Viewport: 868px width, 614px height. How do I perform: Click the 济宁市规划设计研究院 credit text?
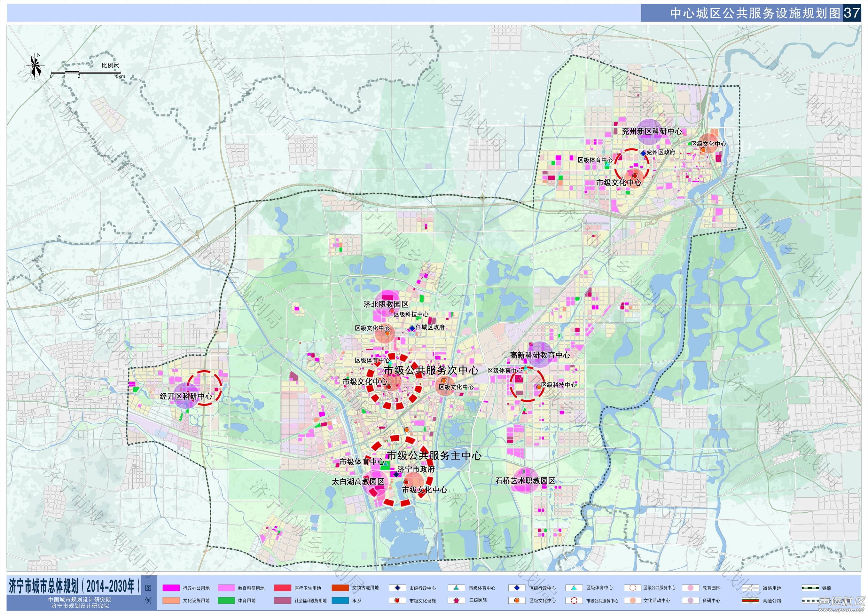[x=80, y=606]
